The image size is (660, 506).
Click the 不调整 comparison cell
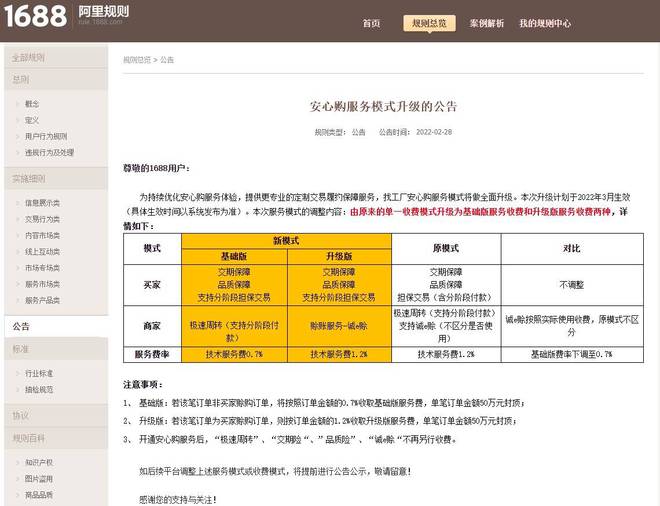pos(572,285)
